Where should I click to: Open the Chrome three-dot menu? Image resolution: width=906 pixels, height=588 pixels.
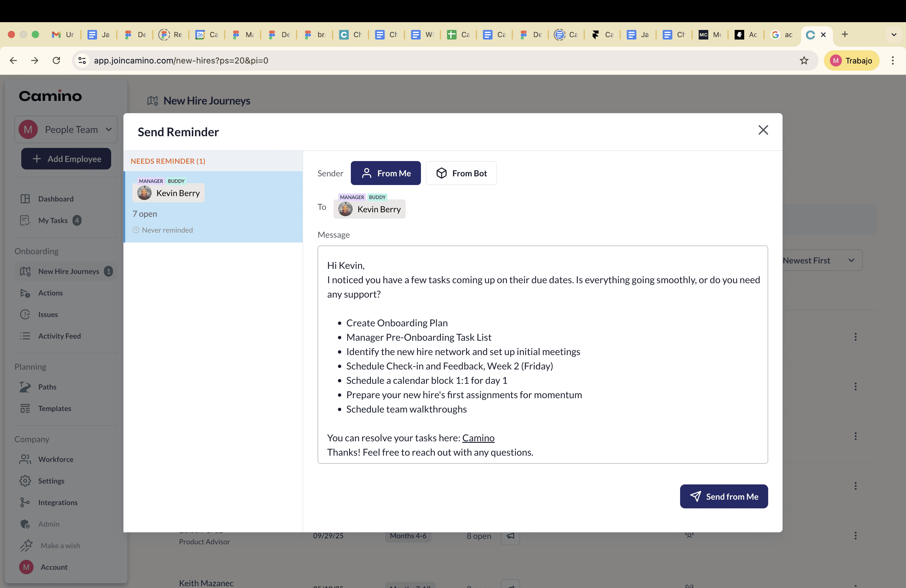[892, 60]
